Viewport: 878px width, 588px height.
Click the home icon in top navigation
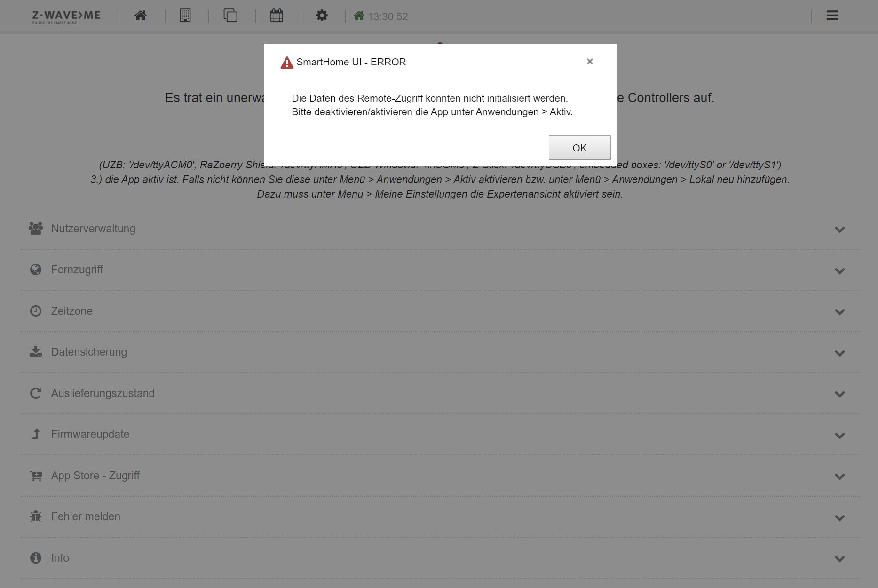[x=140, y=16]
